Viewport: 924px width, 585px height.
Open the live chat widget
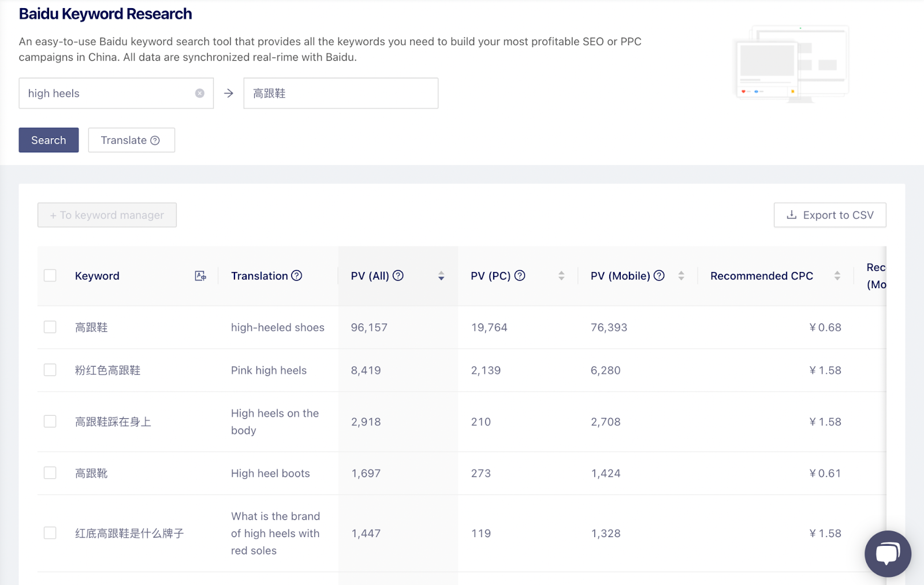point(887,553)
